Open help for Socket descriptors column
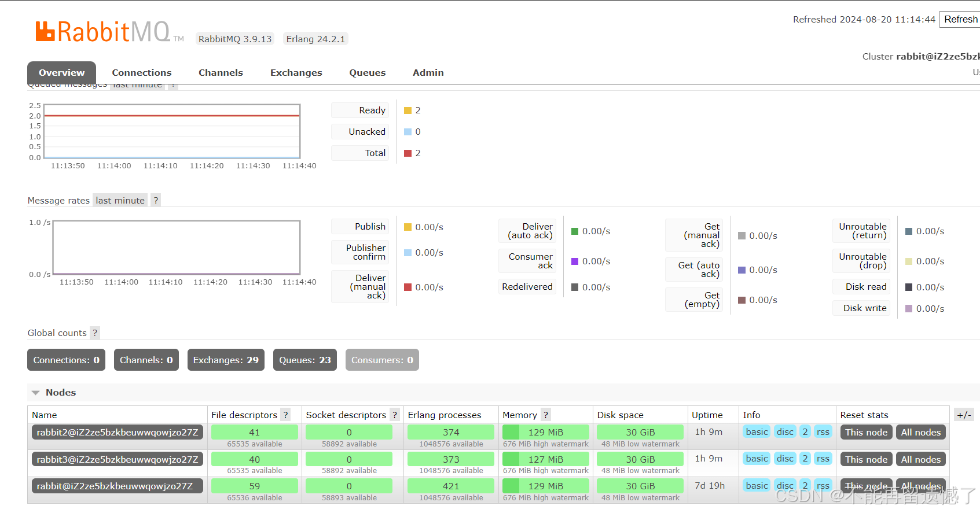Image resolution: width=980 pixels, height=513 pixels. pyautogui.click(x=395, y=415)
